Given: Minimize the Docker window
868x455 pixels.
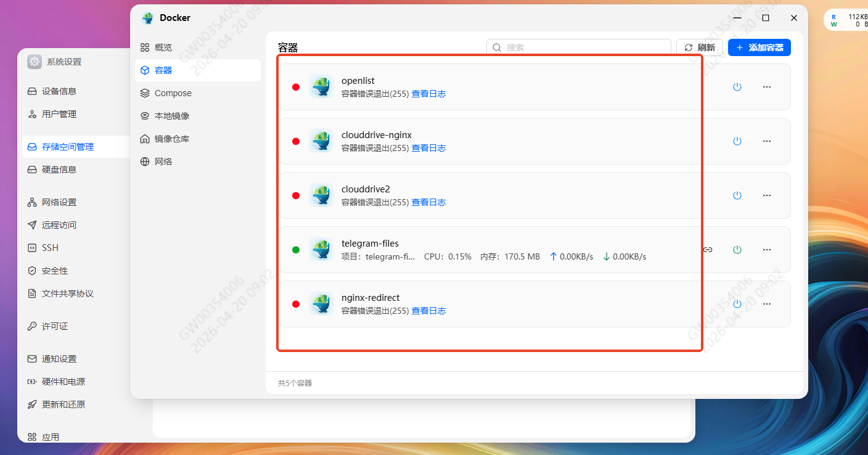Looking at the screenshot, I should click(x=737, y=18).
